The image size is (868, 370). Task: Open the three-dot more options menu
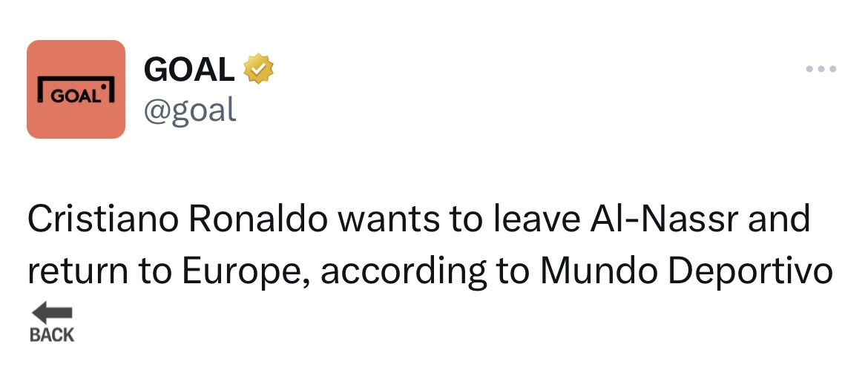click(x=821, y=70)
